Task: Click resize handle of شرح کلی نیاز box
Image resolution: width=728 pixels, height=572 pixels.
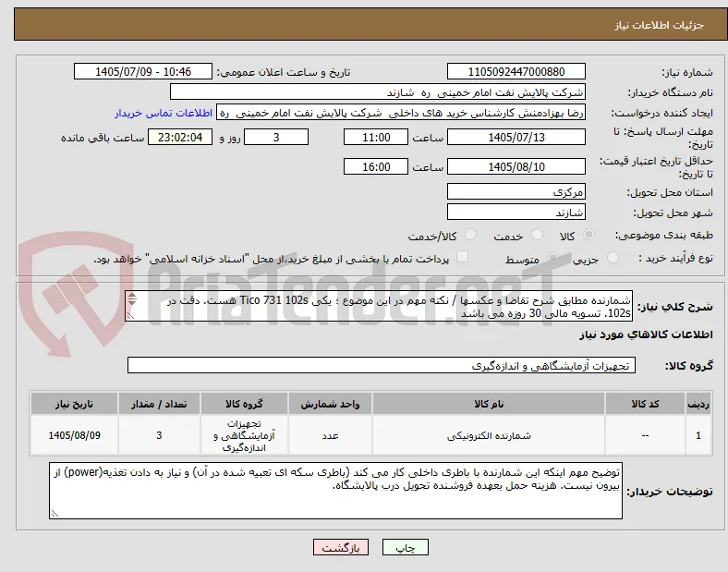Action: tap(130, 316)
